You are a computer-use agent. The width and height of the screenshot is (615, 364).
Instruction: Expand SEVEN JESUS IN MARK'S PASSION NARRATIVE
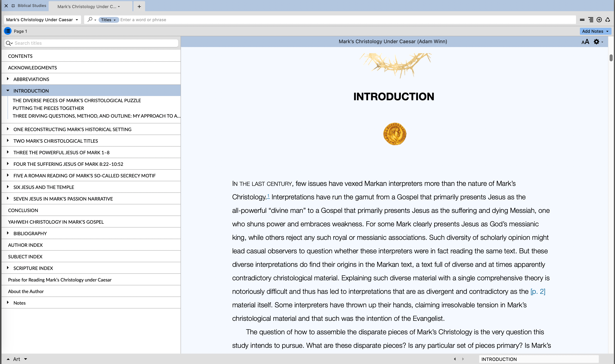8,198
